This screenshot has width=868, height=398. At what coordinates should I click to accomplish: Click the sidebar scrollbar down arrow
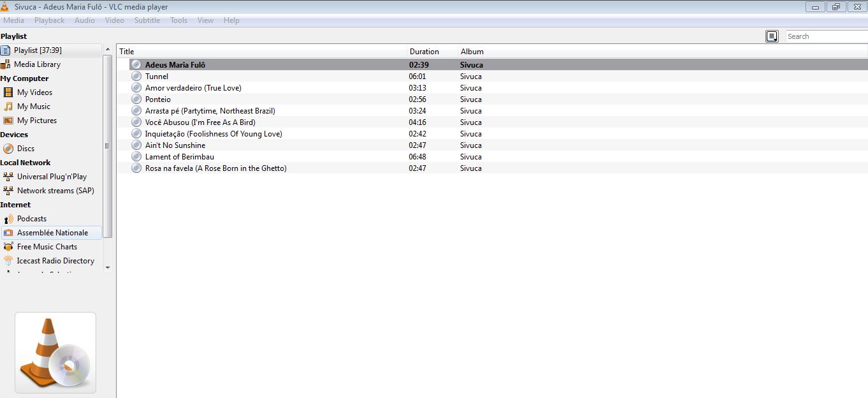tap(107, 267)
